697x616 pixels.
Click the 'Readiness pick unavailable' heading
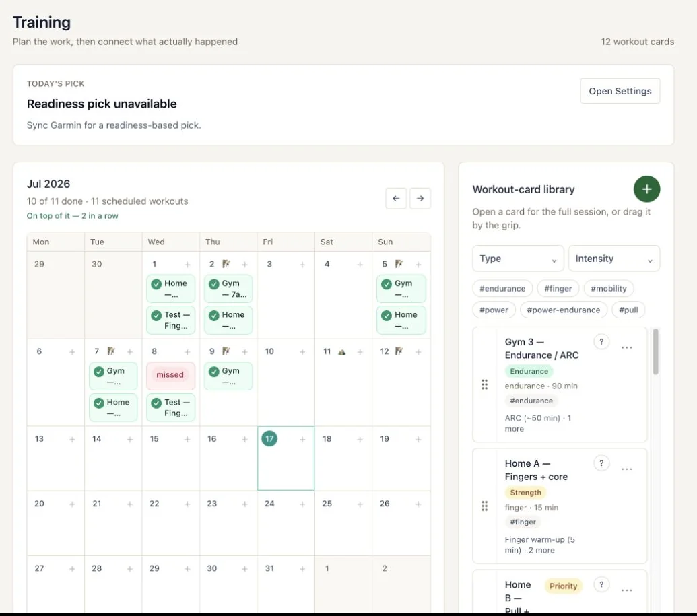click(102, 104)
